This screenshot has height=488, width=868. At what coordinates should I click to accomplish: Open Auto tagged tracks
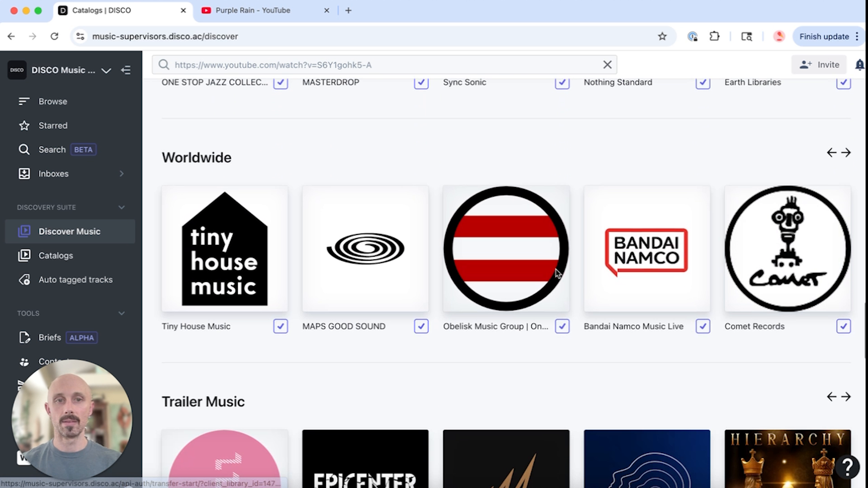pyautogui.click(x=75, y=279)
